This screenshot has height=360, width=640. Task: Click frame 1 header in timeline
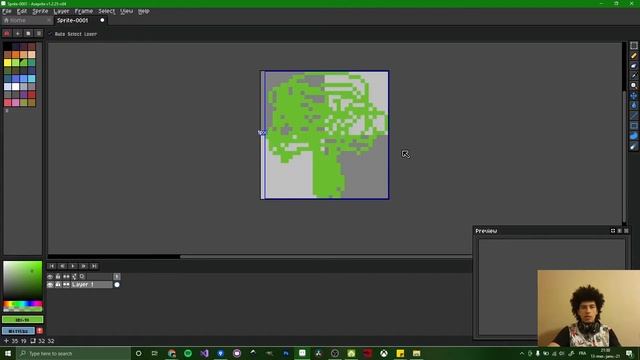coord(117,276)
